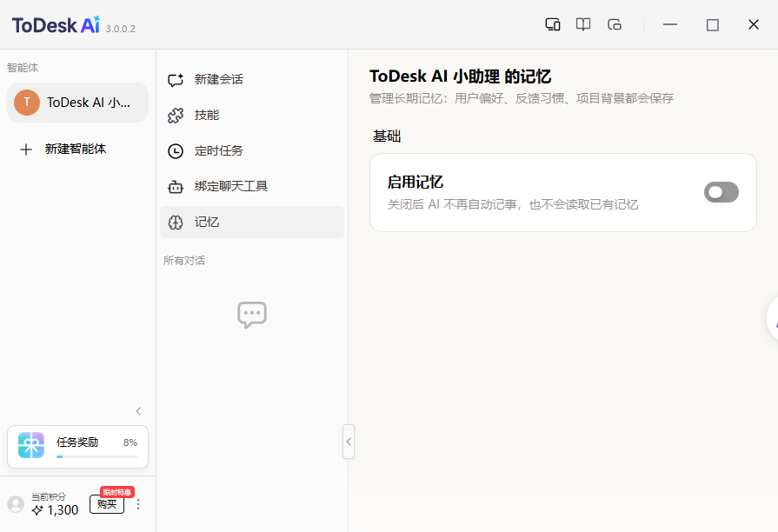The height and width of the screenshot is (532, 778).
Task: Open 技能 menu item
Action: pyautogui.click(x=252, y=115)
